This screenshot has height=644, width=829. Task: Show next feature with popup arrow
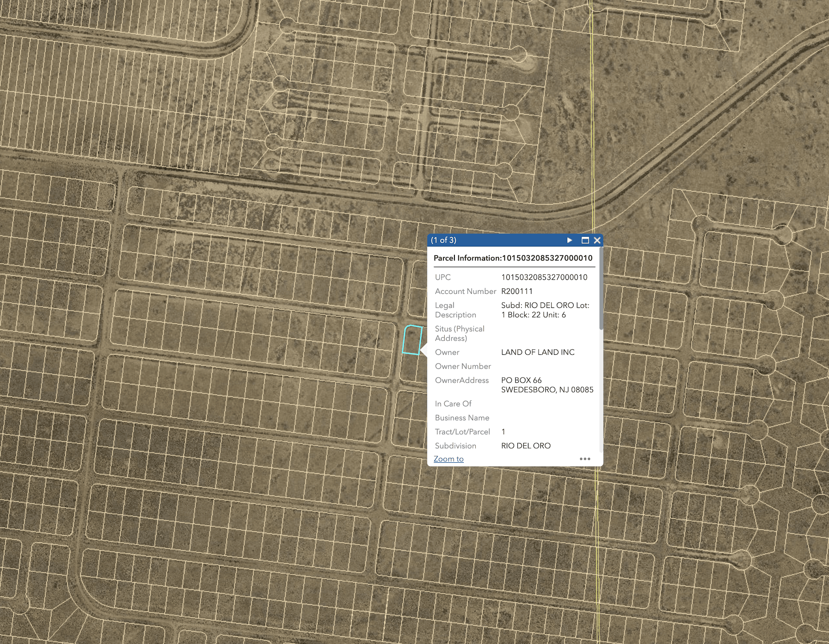point(570,240)
